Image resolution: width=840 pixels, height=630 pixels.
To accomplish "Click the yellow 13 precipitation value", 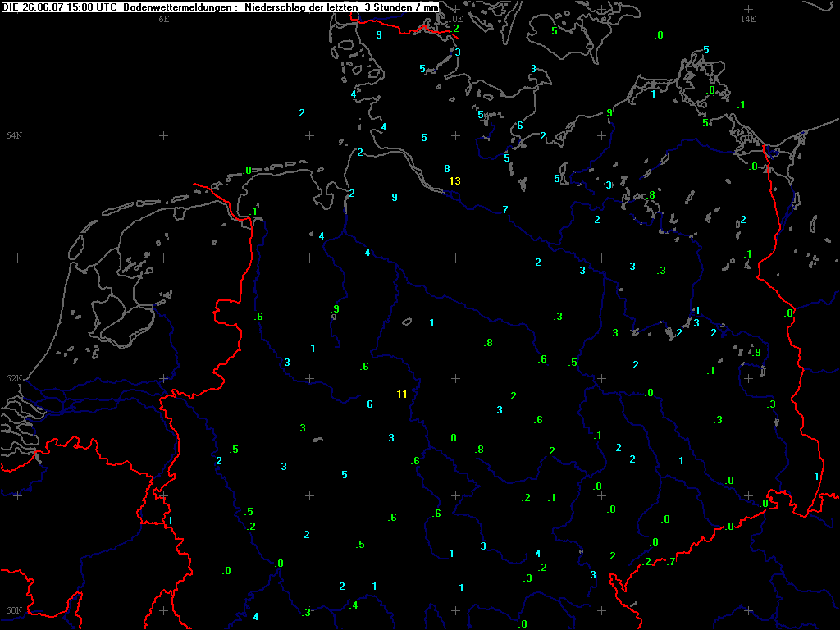I will [x=455, y=181].
